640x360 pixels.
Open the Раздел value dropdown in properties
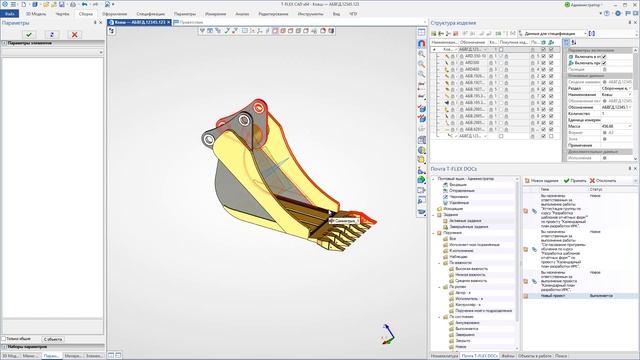630,88
